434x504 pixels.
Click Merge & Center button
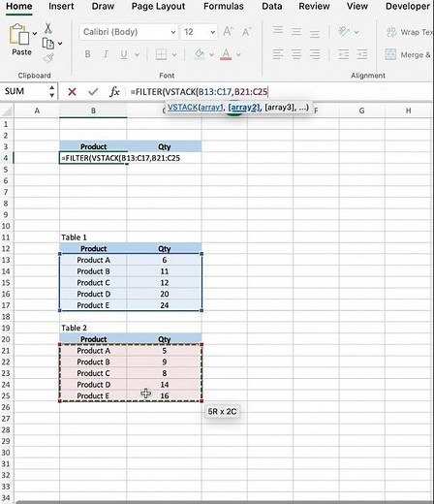[x=409, y=54]
